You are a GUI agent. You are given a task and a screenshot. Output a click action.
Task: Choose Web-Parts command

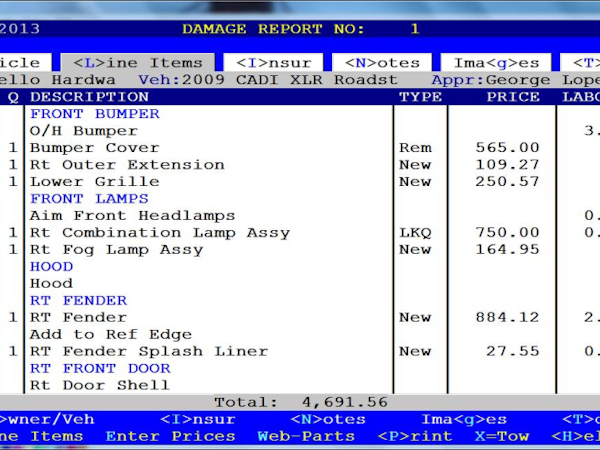(306, 436)
